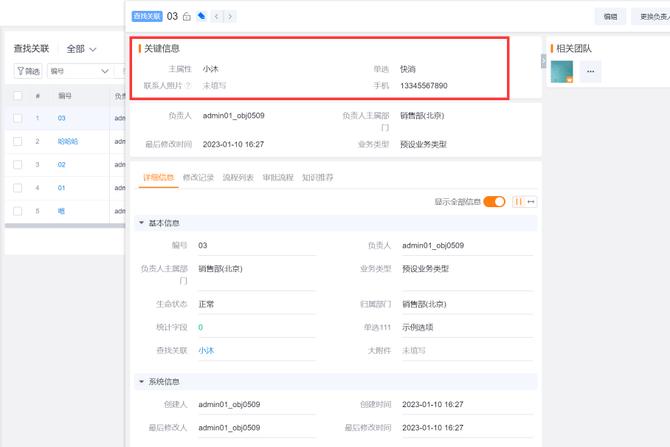
Task: Click the 编辑 button
Action: click(609, 16)
